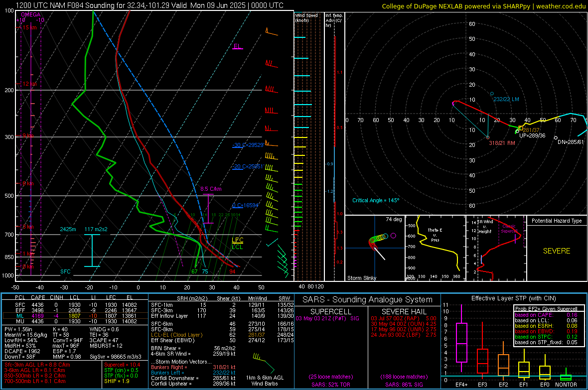Click the Corfidi Downshear = label
Viewport: 588px width, 390px height.
click(173, 378)
